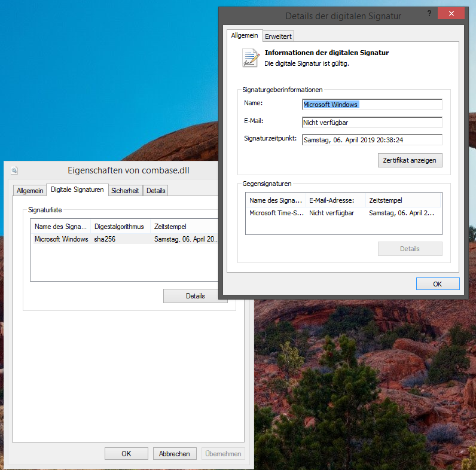The height and width of the screenshot is (470, 476).
Task: Click the sha256 cell in Signaturliste
Action: (105, 239)
